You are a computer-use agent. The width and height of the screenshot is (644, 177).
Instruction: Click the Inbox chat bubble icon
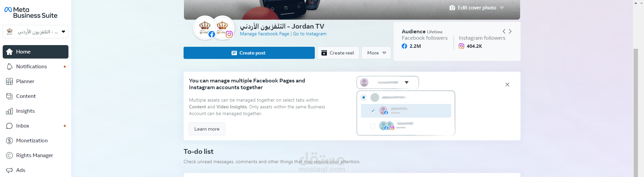[9, 126]
